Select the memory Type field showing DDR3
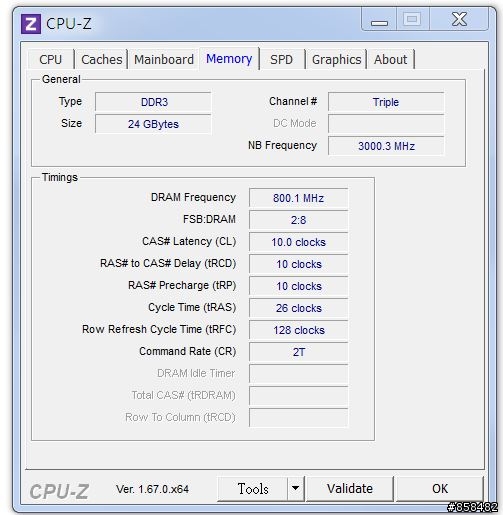 tap(153, 102)
